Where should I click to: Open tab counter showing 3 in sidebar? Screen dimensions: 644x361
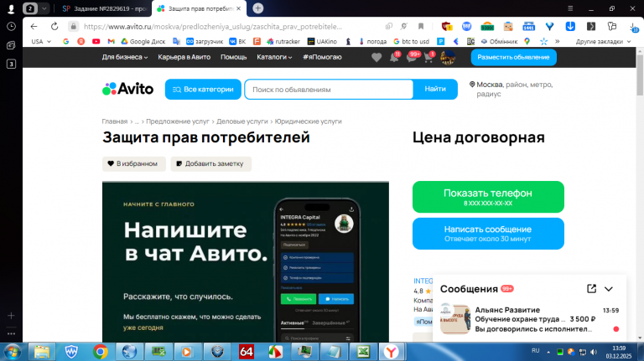pos(11,64)
